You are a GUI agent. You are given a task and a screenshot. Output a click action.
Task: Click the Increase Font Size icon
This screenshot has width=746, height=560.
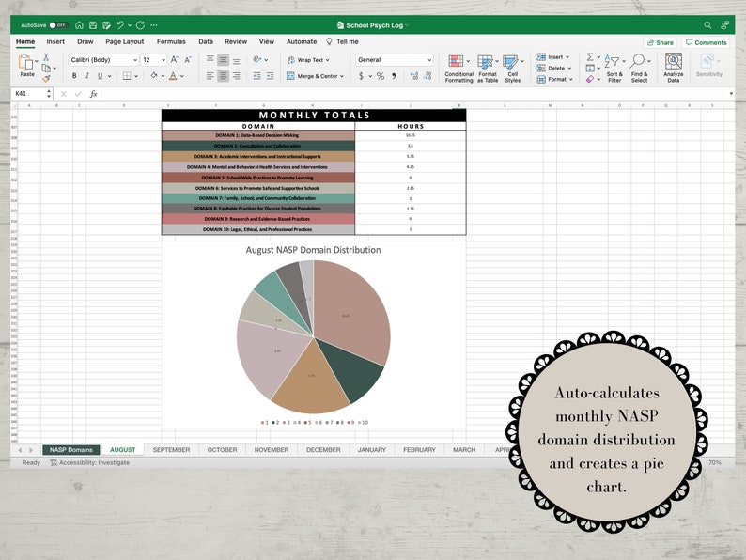[174, 60]
